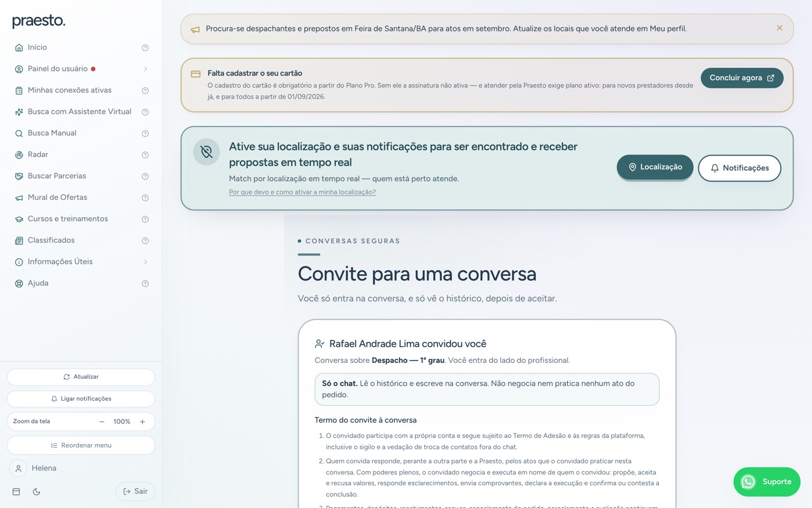Click help icon beside Busca com Assistente Virtual

pos(145,112)
